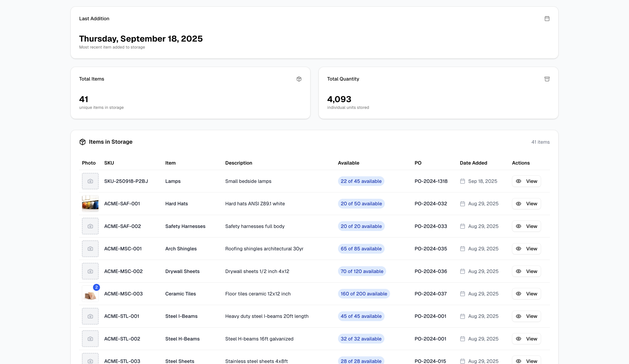Select the 22 of 45 available badge for Lamps
The height and width of the screenshot is (364, 629).
pyautogui.click(x=361, y=181)
